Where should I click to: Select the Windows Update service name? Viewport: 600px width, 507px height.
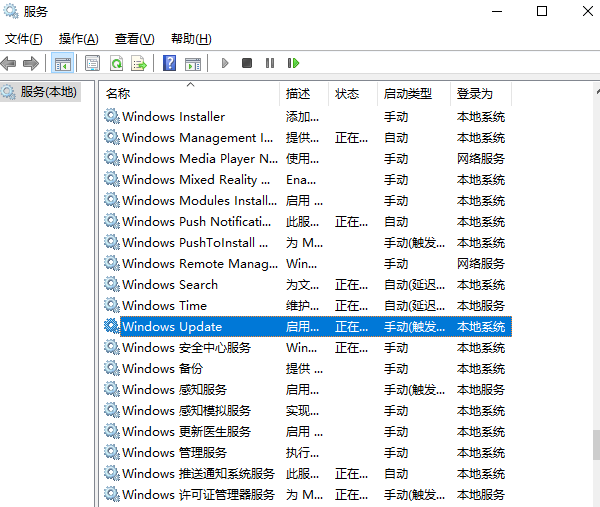point(172,327)
